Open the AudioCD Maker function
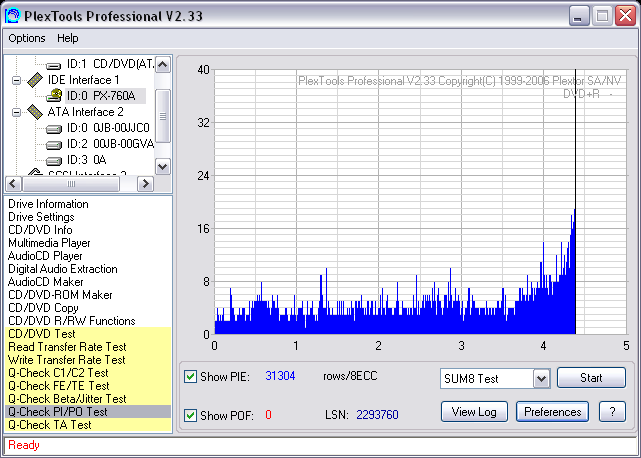 click(45, 282)
